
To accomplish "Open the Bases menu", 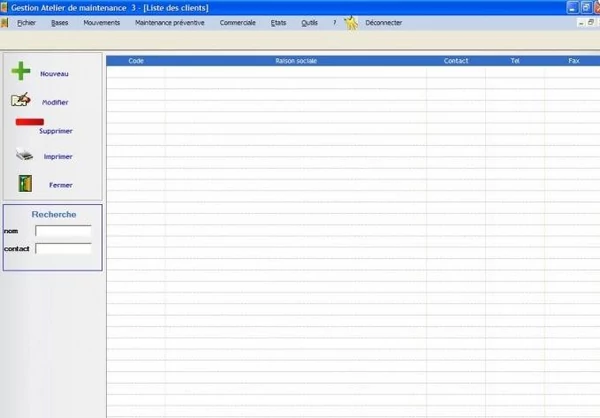I will [60, 23].
